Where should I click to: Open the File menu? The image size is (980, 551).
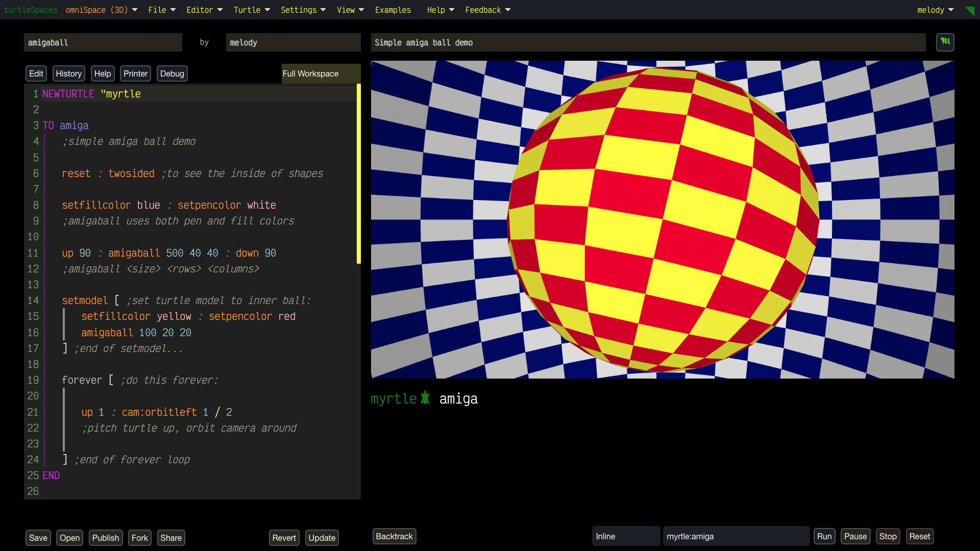point(162,10)
